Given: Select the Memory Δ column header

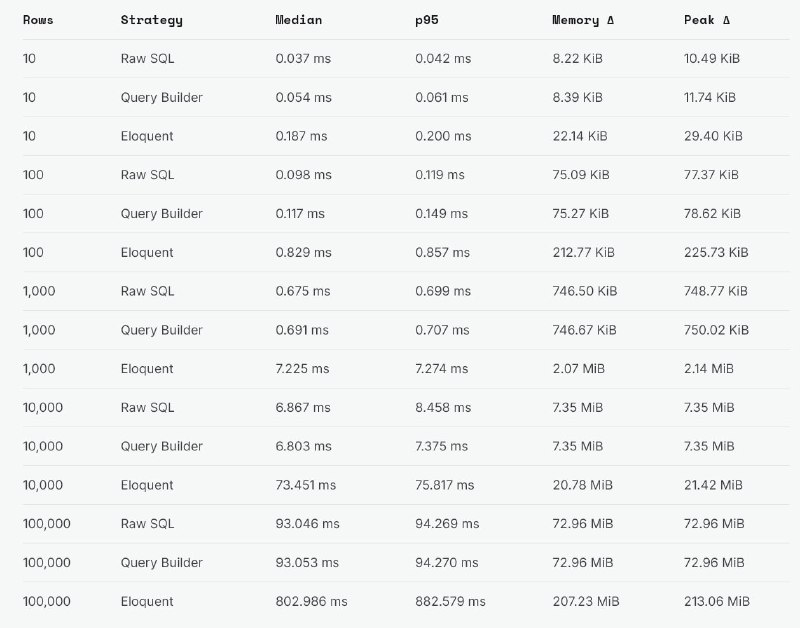Looking at the screenshot, I should coord(583,20).
